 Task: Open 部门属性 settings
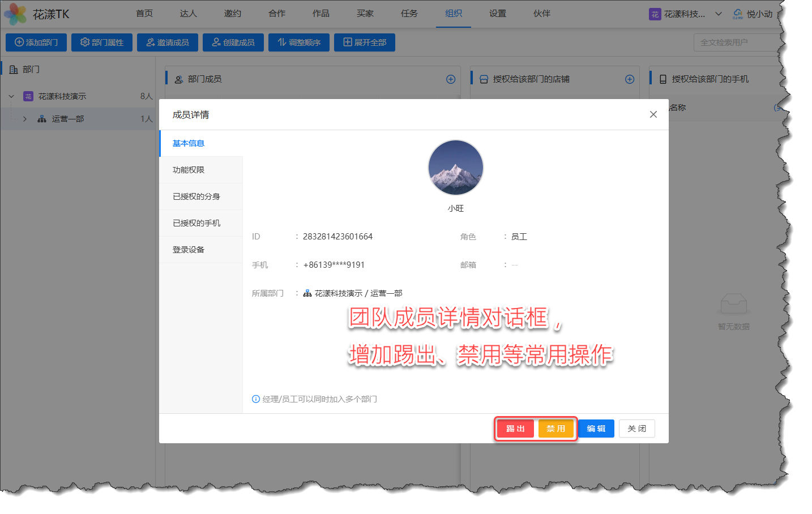click(x=102, y=42)
